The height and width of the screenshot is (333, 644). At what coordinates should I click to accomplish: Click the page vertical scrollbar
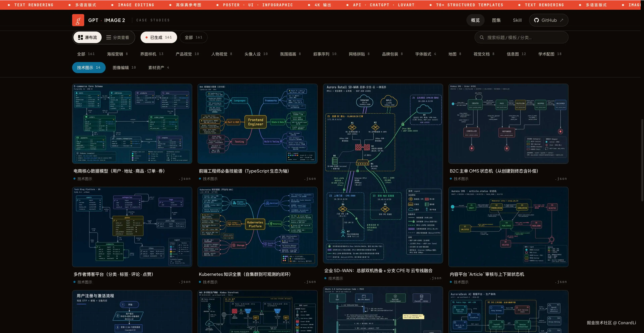(642, 160)
